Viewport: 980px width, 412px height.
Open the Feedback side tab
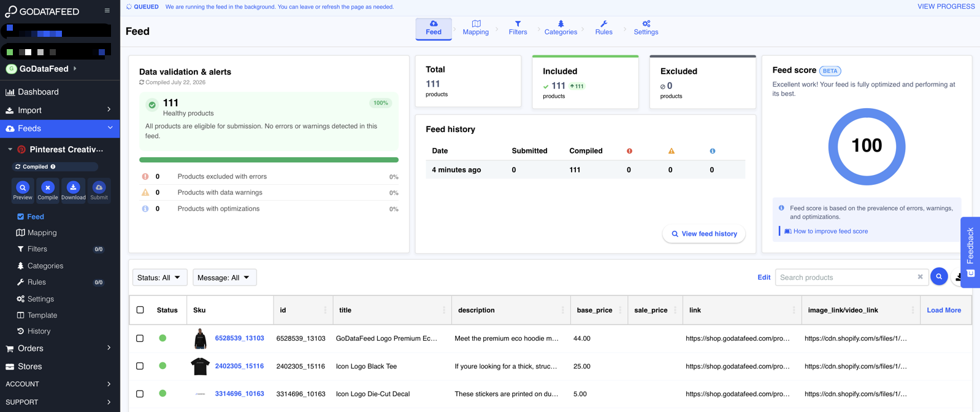(x=970, y=252)
